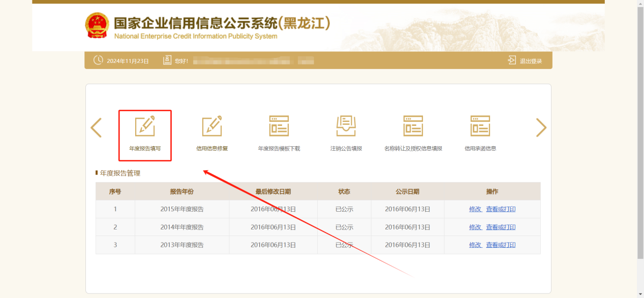The height and width of the screenshot is (298, 644).
Task: Open 注销公告填报 tray icon
Action: 346,126
